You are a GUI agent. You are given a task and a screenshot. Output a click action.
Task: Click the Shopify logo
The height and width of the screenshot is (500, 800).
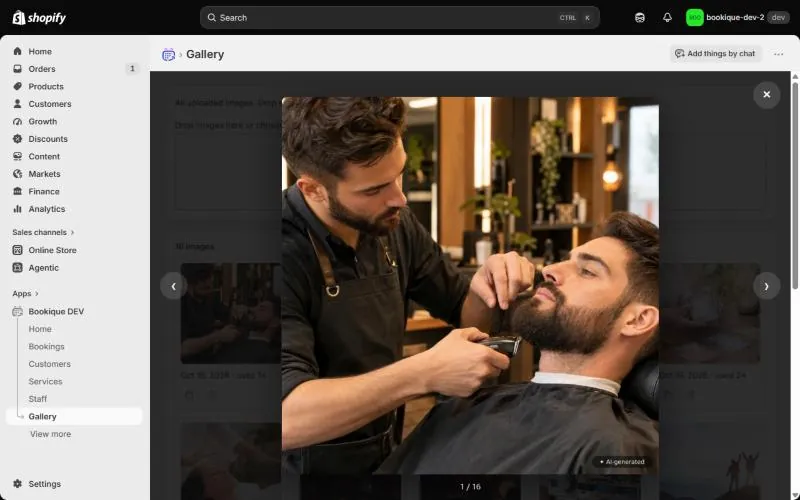click(39, 18)
